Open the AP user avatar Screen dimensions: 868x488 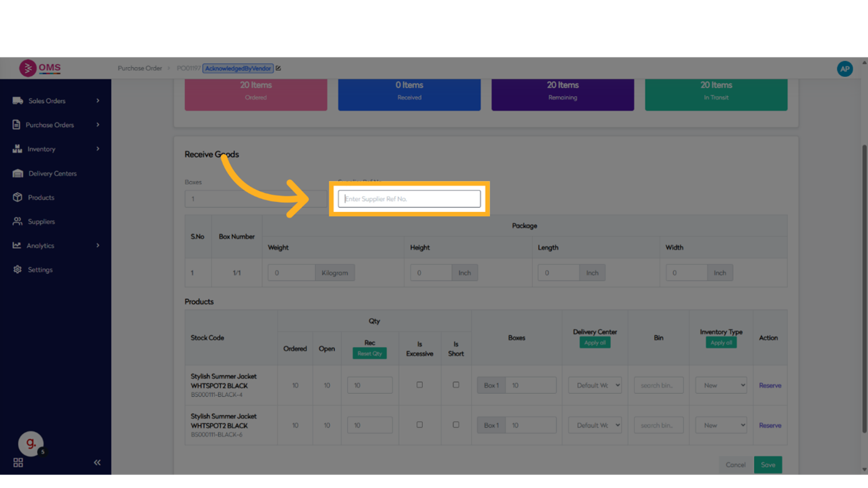[x=844, y=69]
